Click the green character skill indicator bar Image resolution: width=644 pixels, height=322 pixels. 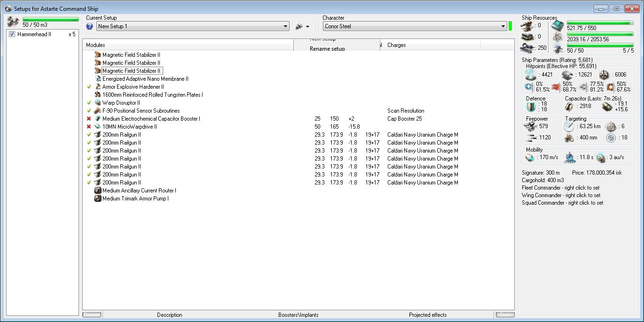(x=510, y=26)
